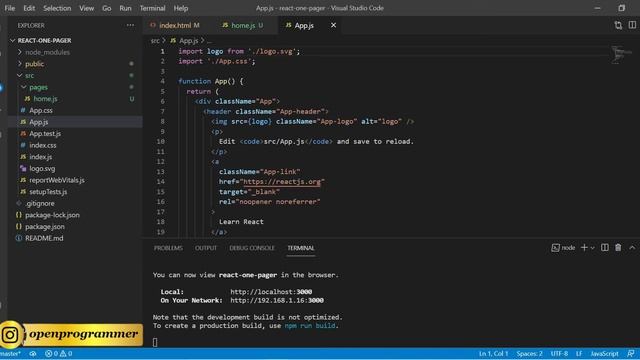640x360 pixels.
Task: Open the View menu
Action: (x=87, y=8)
